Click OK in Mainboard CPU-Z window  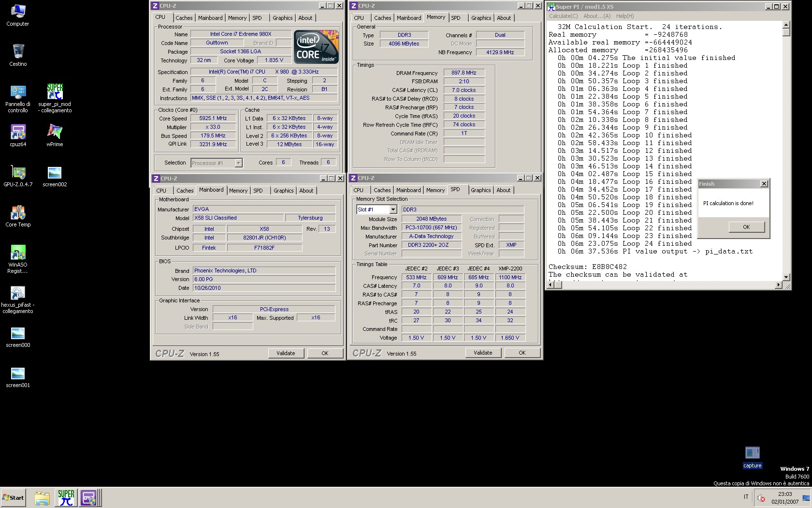click(x=325, y=353)
